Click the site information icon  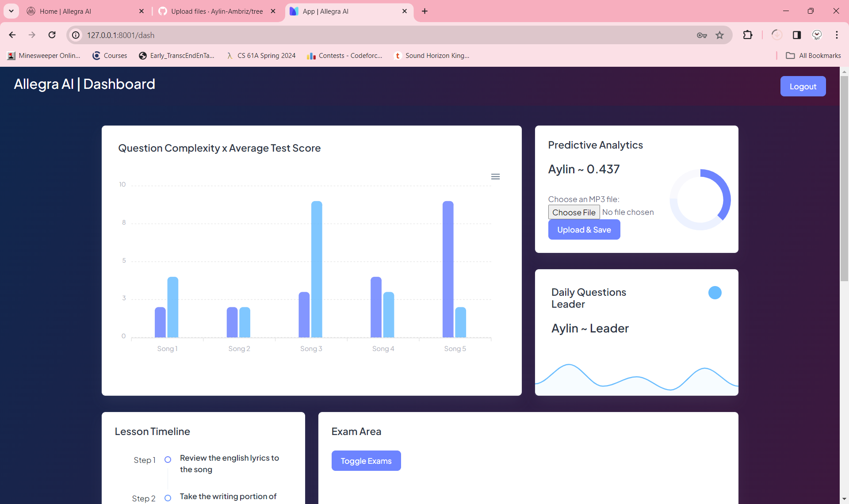(76, 35)
